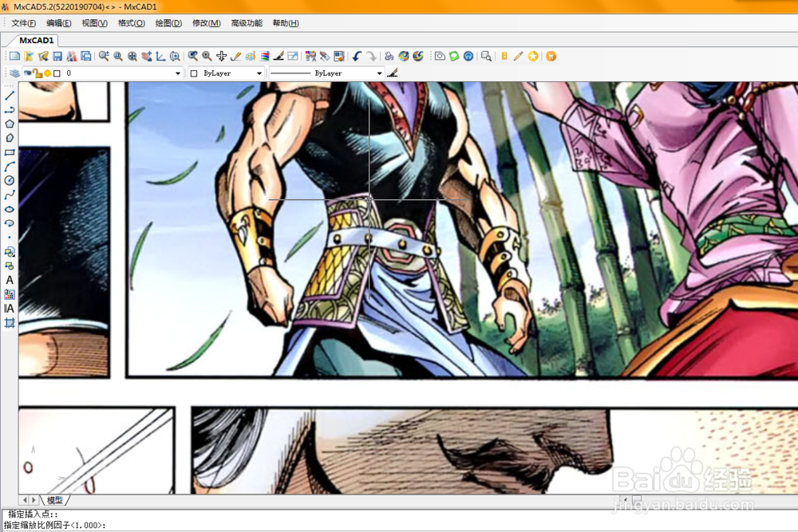Select the single-line Text tool A
Viewport: 798px width, 532px height.
click(x=9, y=280)
